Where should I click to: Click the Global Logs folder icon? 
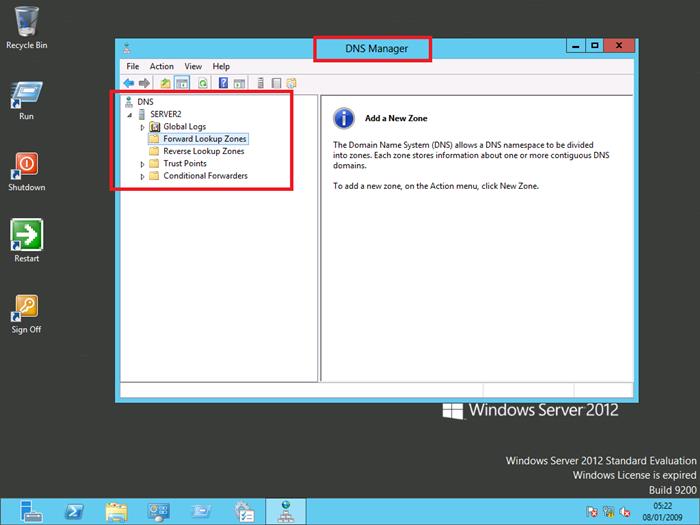[x=154, y=127]
